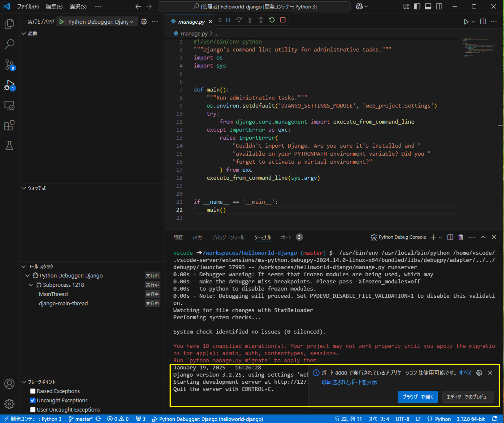Screen dimensions: 504x423
Task: Enable User Uncaught Exceptions breakpoint
Action: 33,410
